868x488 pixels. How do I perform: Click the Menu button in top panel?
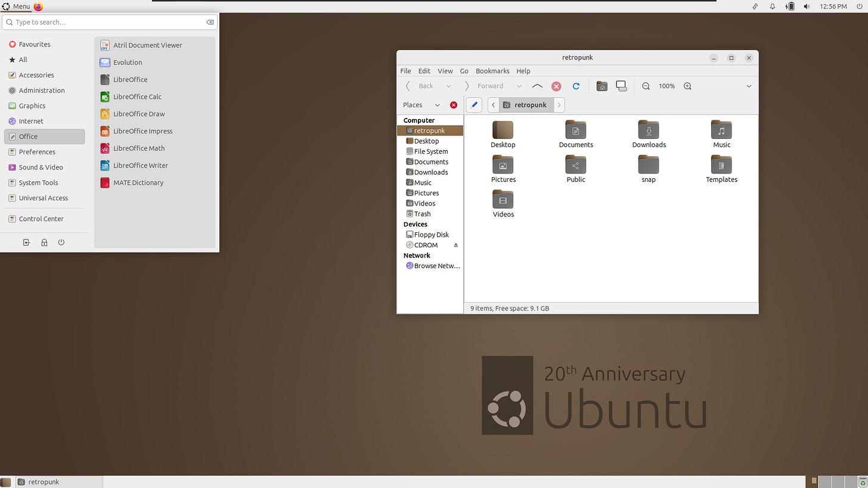coord(16,7)
